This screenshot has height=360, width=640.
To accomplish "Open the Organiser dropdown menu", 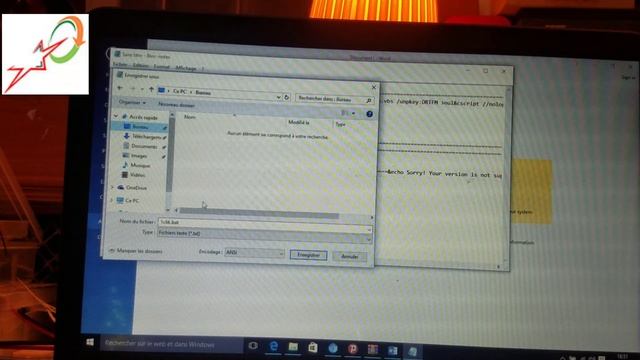I will (132, 102).
